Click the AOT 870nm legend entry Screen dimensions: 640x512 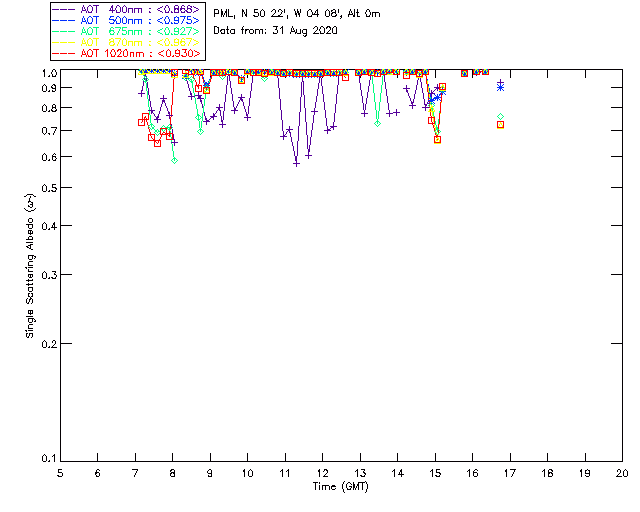pos(126,42)
